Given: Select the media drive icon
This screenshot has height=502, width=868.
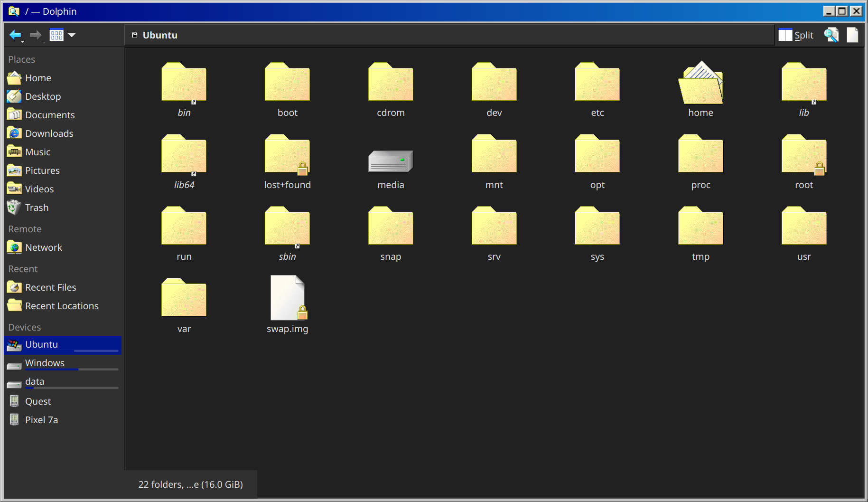Looking at the screenshot, I should 391,161.
